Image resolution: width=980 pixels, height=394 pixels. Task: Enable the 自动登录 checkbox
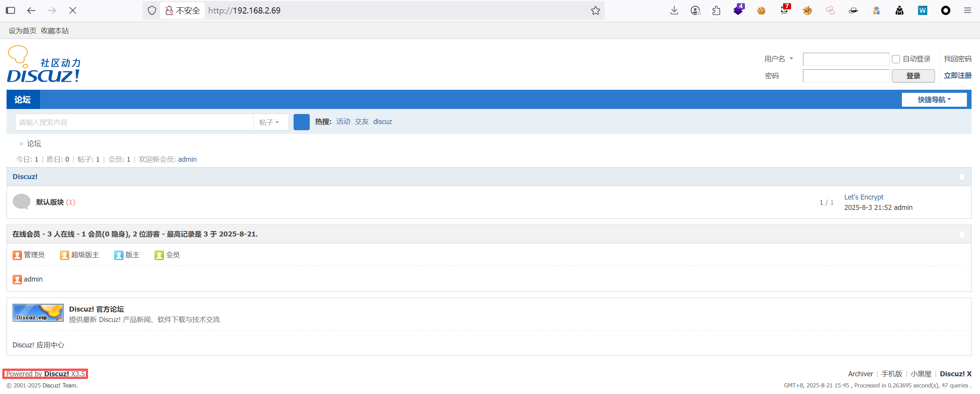(x=896, y=59)
